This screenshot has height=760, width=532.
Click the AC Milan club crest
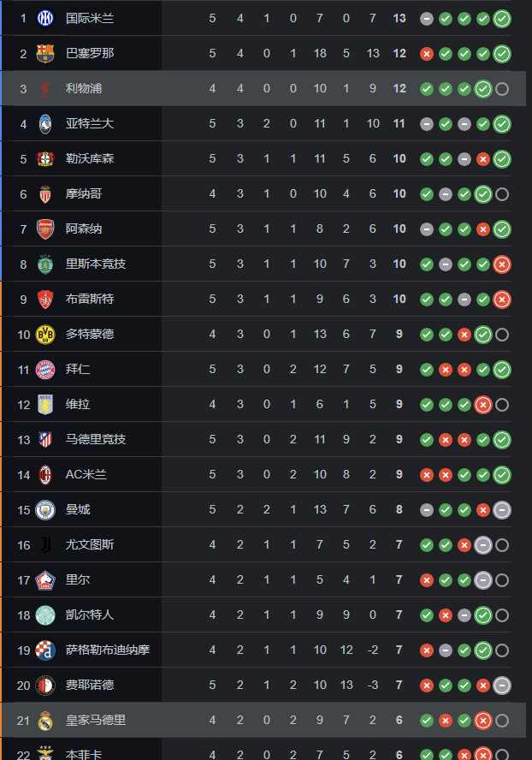pos(45,475)
